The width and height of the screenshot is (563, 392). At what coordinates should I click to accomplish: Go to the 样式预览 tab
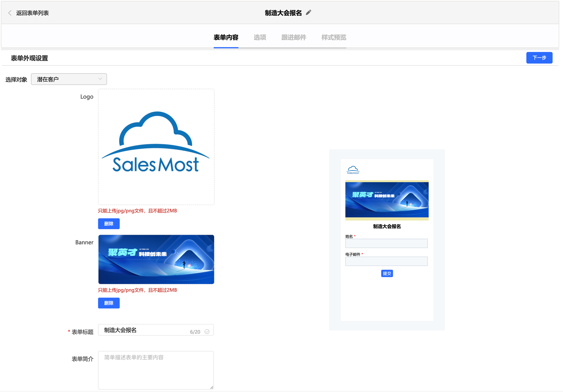pyautogui.click(x=334, y=37)
